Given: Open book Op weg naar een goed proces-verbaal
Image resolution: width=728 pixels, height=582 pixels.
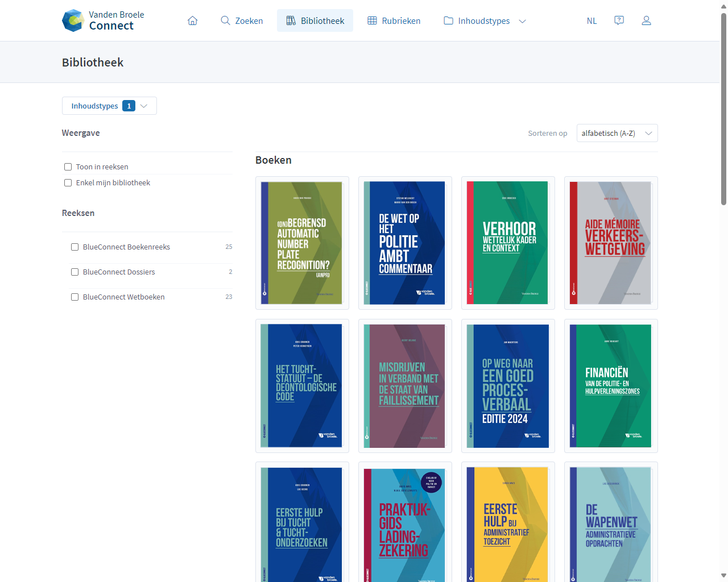Looking at the screenshot, I should pos(508,386).
